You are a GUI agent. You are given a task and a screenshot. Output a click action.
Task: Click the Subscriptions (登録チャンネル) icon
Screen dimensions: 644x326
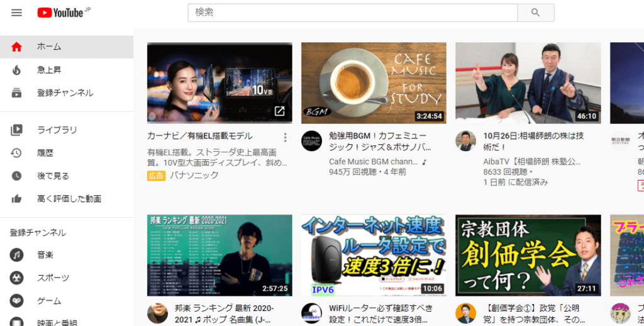click(x=16, y=93)
